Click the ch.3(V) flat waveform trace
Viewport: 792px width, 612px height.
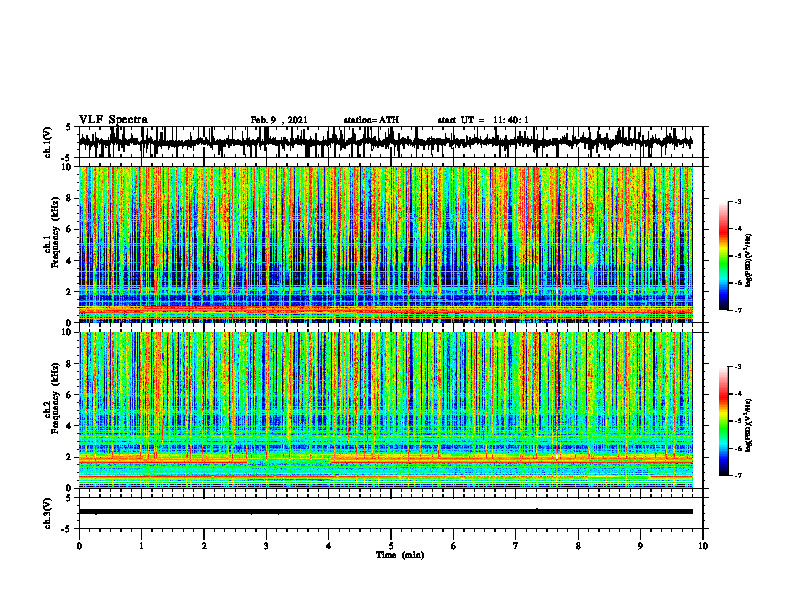coord(385,512)
